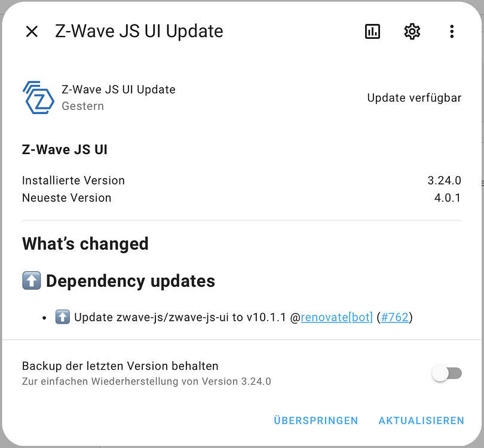This screenshot has height=448, width=484.
Task: Click AKTUALISIEREN to start the update
Action: (421, 420)
